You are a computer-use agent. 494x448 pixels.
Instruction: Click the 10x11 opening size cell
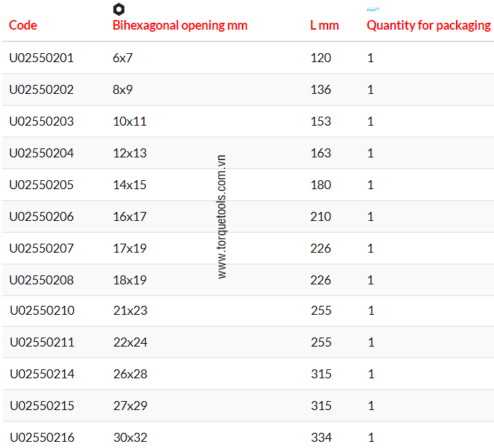click(129, 121)
